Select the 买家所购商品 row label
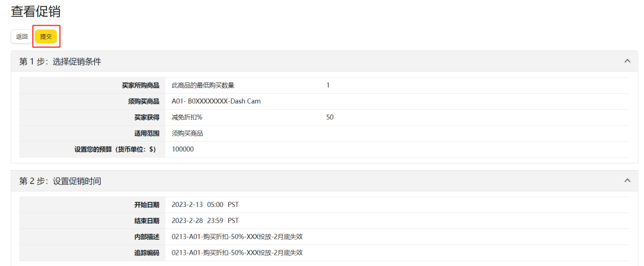This screenshot has width=644, height=266. click(140, 85)
